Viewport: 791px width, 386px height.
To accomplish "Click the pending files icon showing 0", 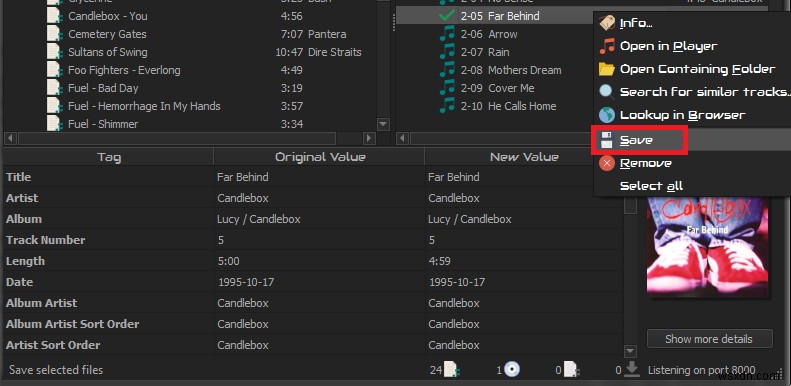I will (571, 370).
